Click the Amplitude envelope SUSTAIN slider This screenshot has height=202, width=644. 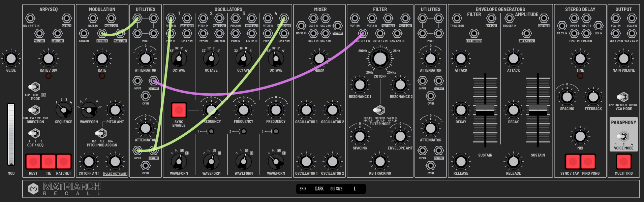pyautogui.click(x=538, y=110)
